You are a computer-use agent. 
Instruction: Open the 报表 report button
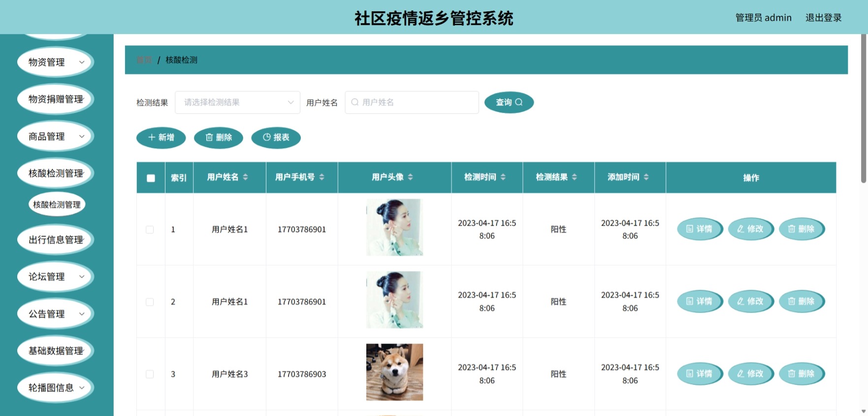(x=276, y=138)
